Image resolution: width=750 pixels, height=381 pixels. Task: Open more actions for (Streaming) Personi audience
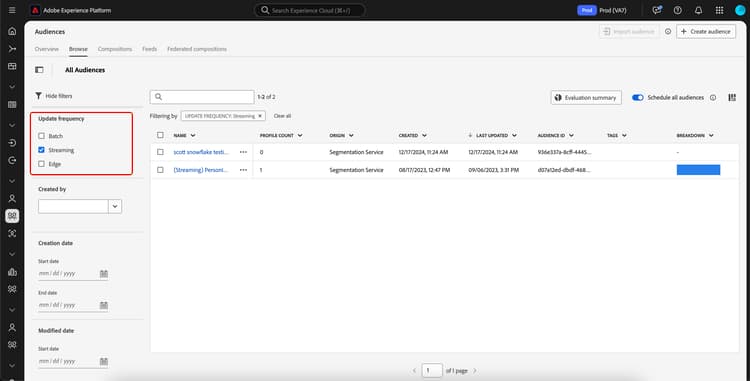tap(243, 170)
